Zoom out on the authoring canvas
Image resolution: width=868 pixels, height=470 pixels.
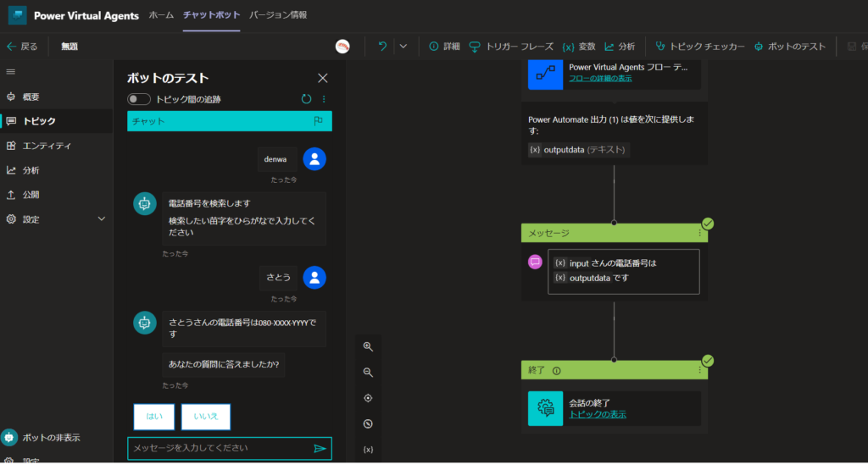pos(368,373)
